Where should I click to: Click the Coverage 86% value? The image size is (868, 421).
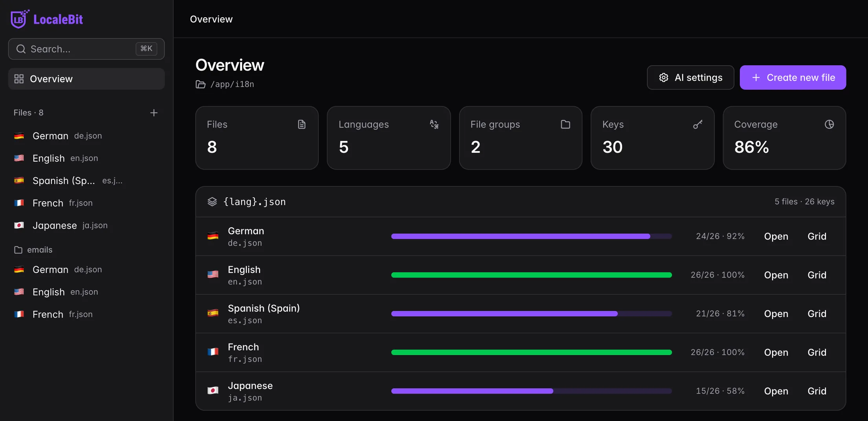(752, 147)
